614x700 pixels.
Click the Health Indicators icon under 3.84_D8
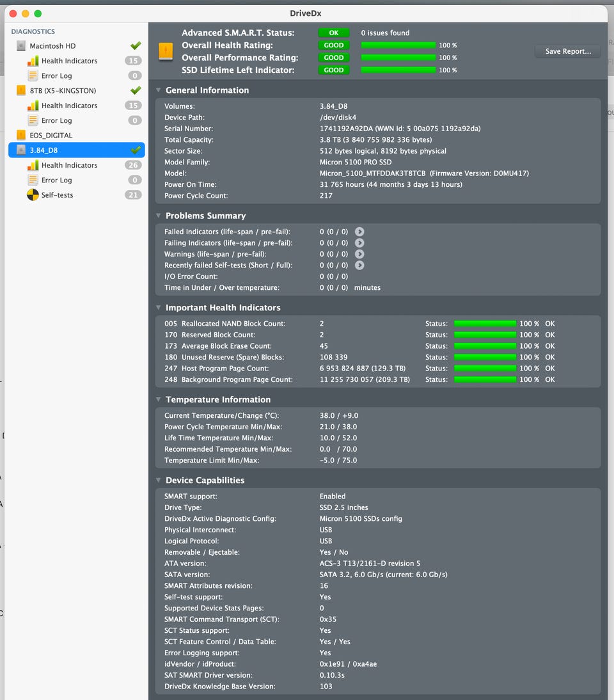click(x=33, y=165)
